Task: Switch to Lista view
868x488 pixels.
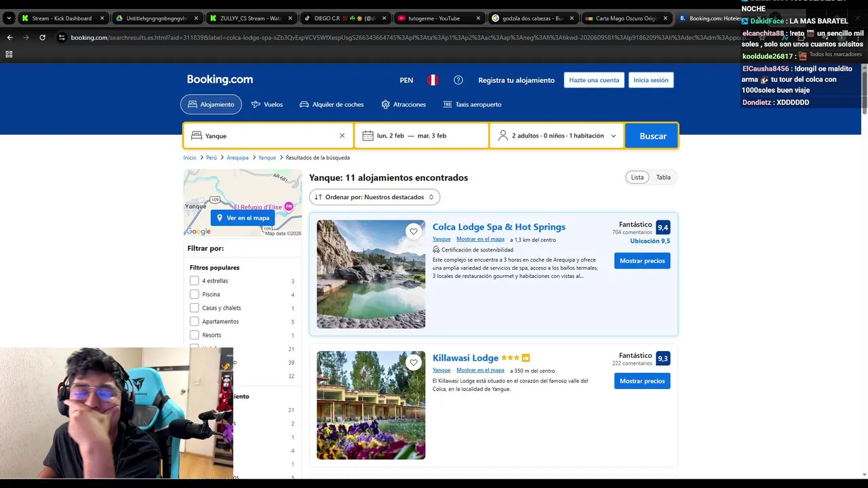Action: [x=637, y=178]
